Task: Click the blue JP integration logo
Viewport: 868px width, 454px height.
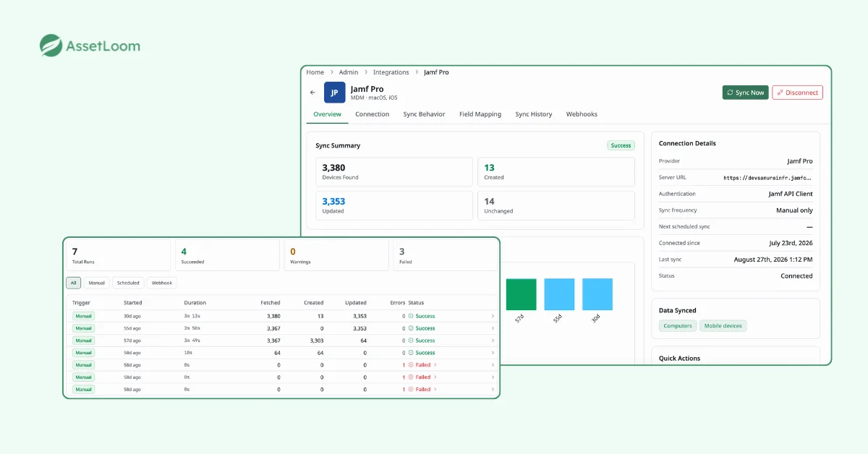Action: pos(334,93)
